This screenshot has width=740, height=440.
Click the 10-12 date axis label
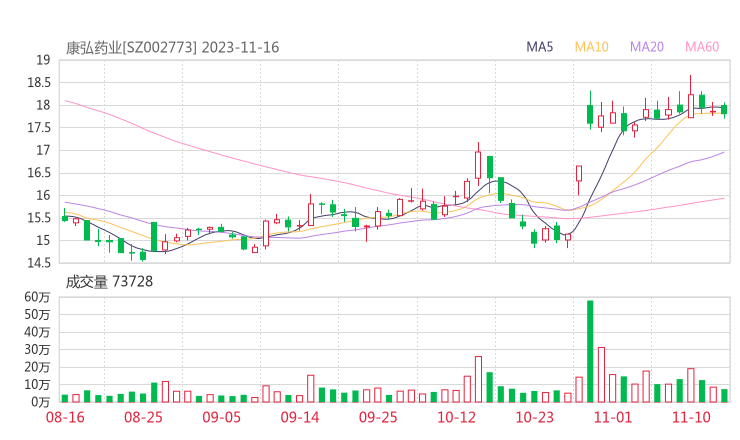(x=456, y=417)
